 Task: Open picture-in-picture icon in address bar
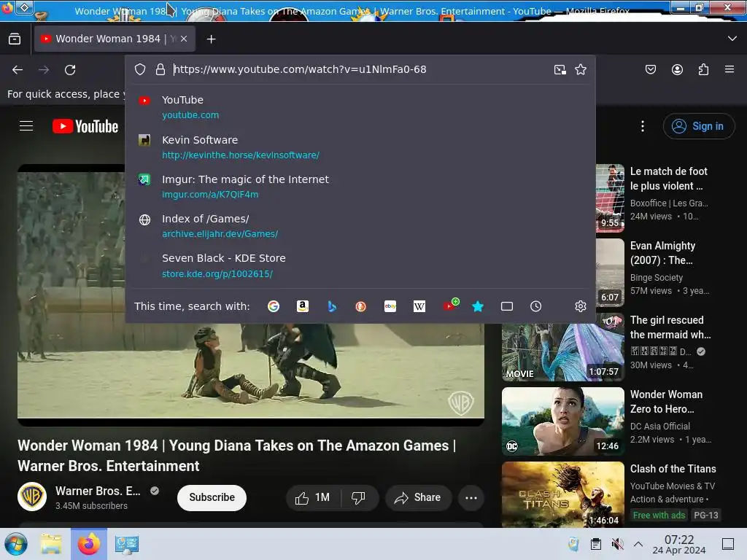[x=560, y=69]
